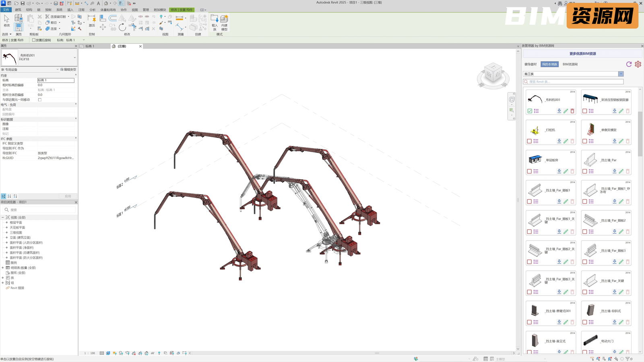This screenshot has width=644, height=362.
Task: Expand the 三维视图 tree node
Action: click(x=6, y=232)
